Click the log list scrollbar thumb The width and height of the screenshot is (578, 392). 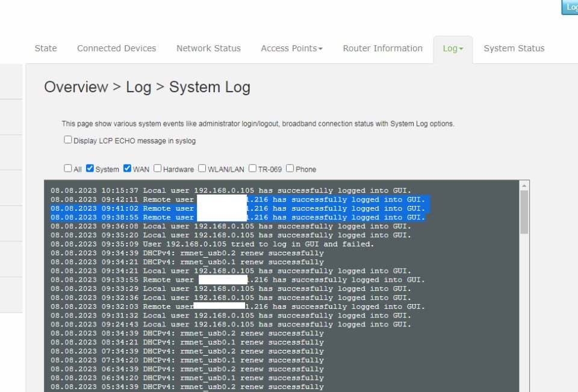point(524,212)
